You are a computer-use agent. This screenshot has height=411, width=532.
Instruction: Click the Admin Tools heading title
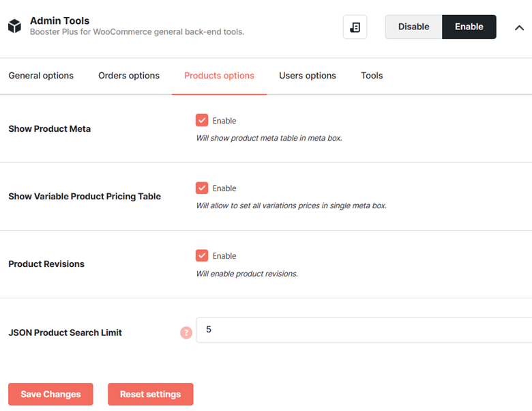tap(60, 20)
